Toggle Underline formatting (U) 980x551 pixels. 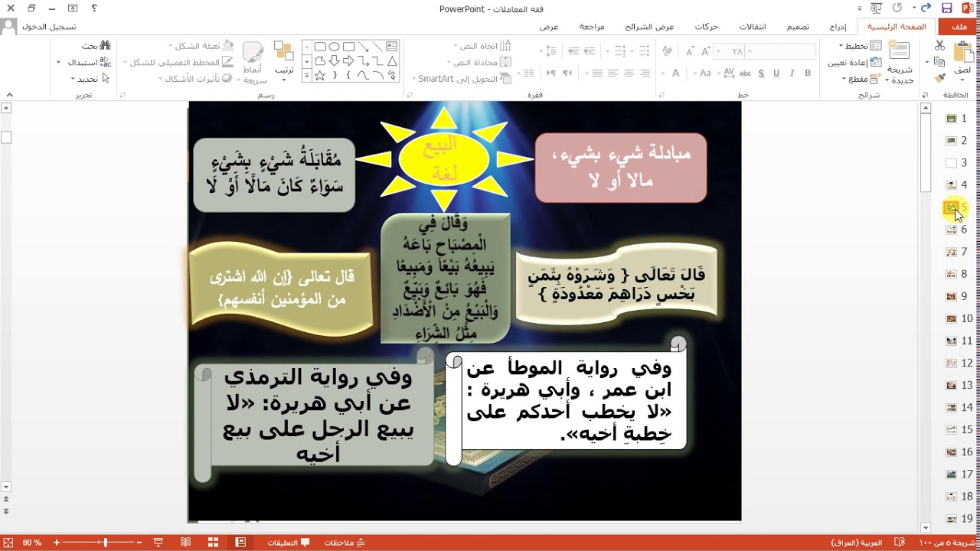pos(776,73)
